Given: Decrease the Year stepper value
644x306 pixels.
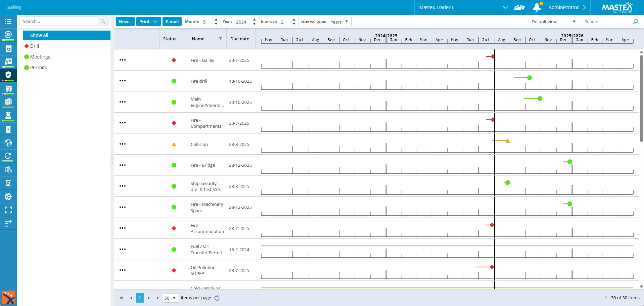Looking at the screenshot, I should click(254, 24).
